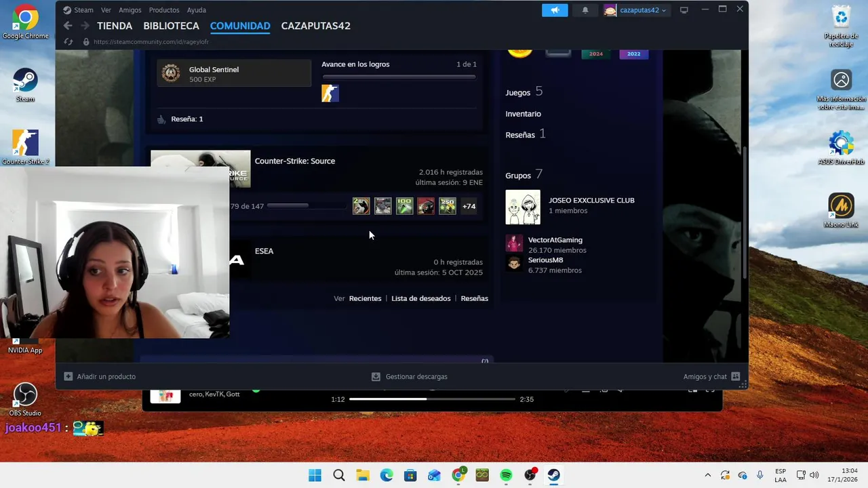
Task: Open OBS Studio desktop shortcut
Action: coord(25,399)
